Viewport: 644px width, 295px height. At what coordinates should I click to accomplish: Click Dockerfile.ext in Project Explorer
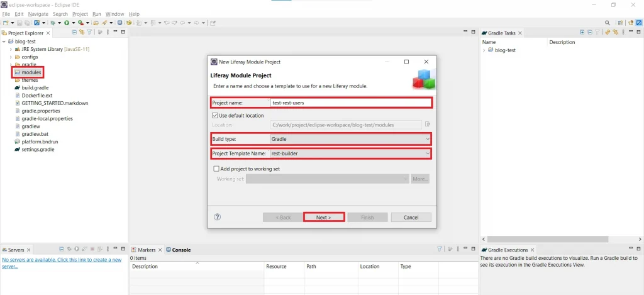pos(37,96)
